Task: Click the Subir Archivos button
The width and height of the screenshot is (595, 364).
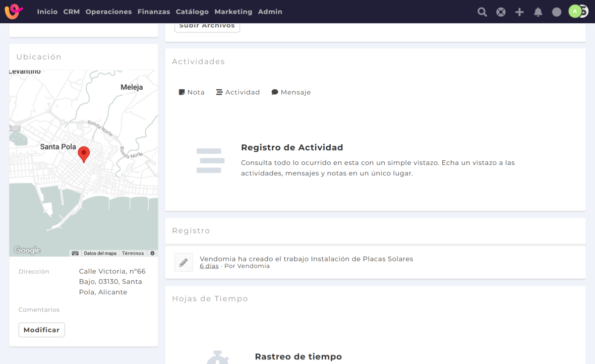Action: coord(207,26)
